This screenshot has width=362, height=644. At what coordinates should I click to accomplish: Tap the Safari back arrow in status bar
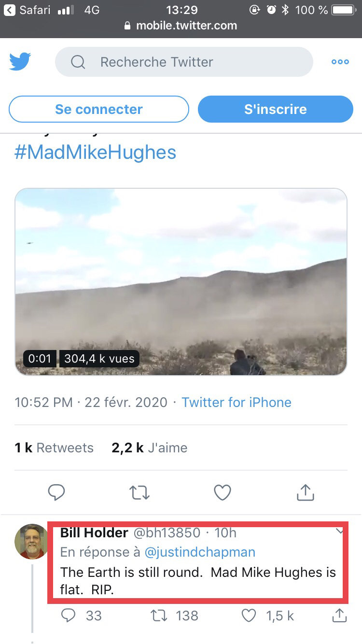point(9,10)
